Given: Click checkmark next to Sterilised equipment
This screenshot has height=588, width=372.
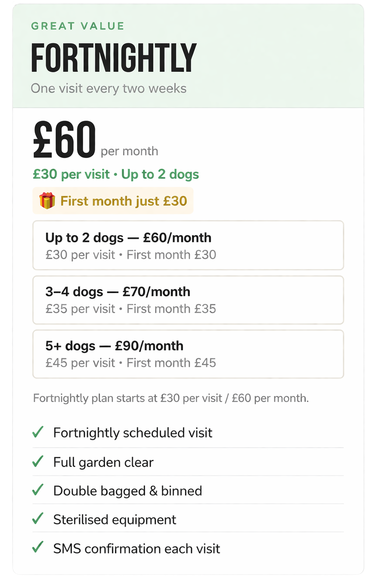Looking at the screenshot, I should click(x=38, y=519).
